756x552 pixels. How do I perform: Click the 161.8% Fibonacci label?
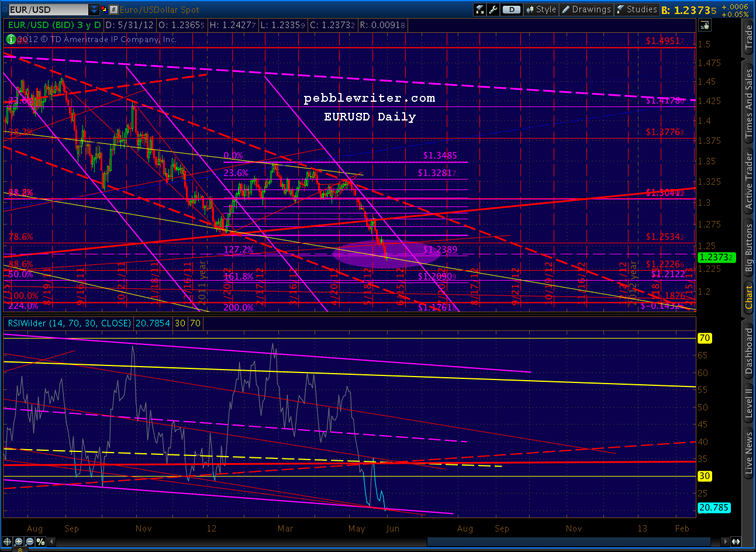pos(239,276)
